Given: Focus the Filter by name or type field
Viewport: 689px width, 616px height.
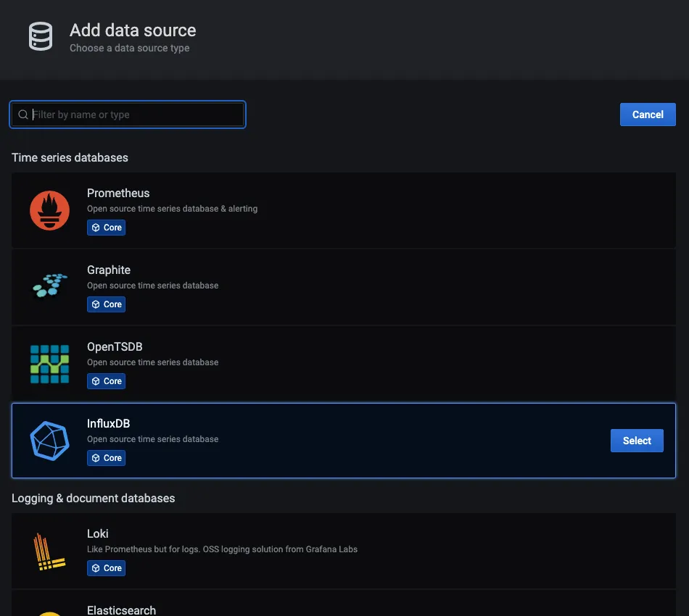Looking at the screenshot, I should [128, 115].
